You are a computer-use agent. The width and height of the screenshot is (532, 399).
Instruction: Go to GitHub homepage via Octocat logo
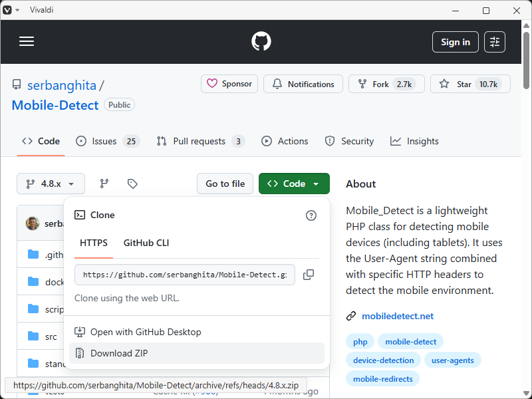pyautogui.click(x=261, y=41)
